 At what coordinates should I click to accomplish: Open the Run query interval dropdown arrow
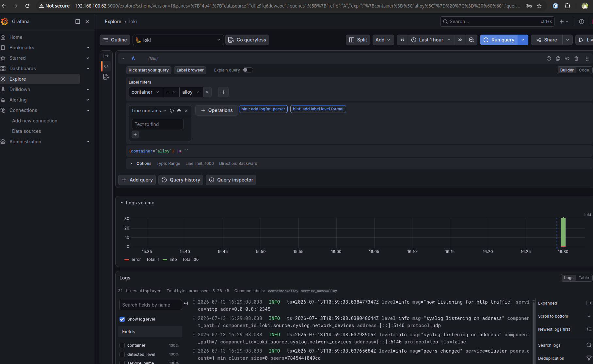[523, 40]
